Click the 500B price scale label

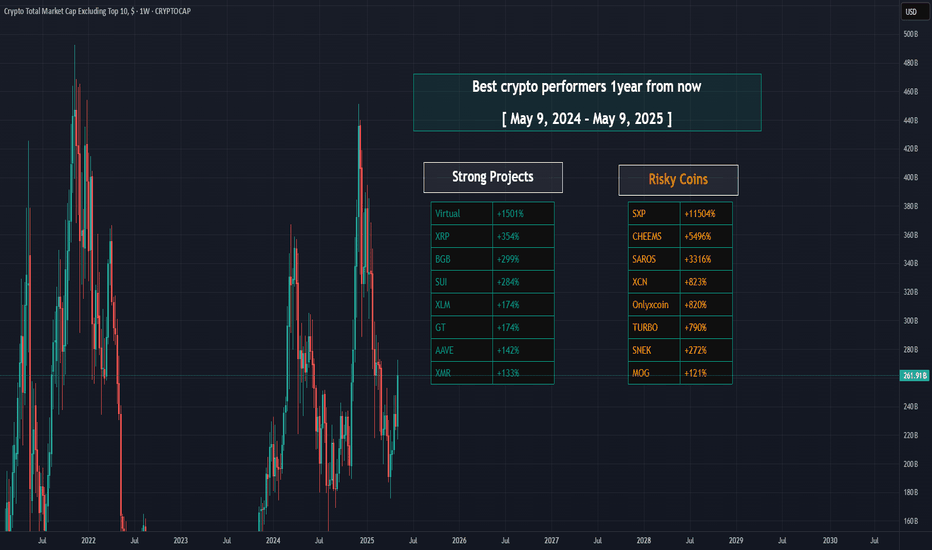pos(911,34)
